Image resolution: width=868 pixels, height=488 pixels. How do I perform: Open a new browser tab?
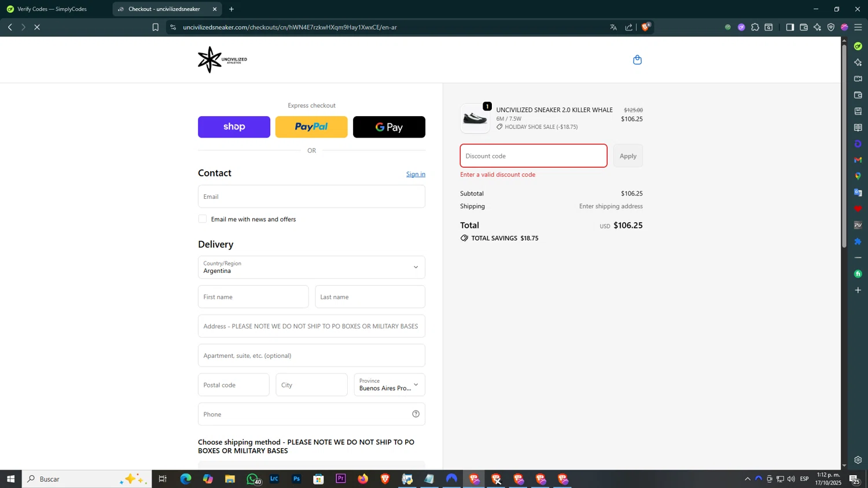[231, 9]
